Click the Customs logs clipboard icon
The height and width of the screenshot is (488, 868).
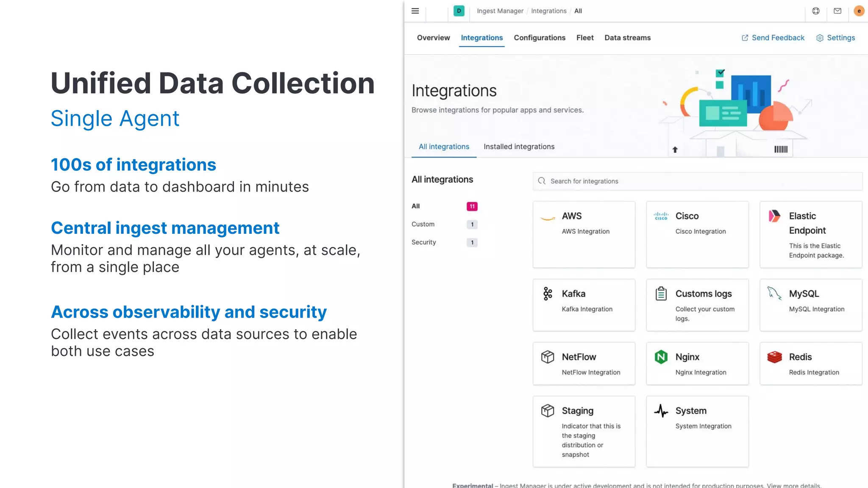point(661,294)
